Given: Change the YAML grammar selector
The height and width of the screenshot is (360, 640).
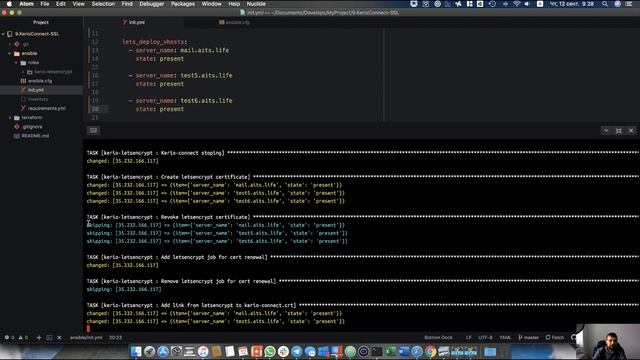Looking at the screenshot, I should pyautogui.click(x=505, y=338).
